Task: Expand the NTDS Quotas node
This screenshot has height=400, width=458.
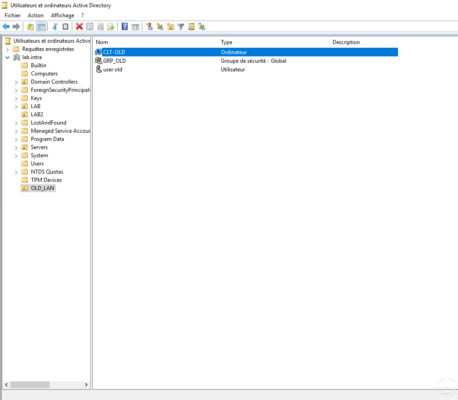Action: point(16,172)
